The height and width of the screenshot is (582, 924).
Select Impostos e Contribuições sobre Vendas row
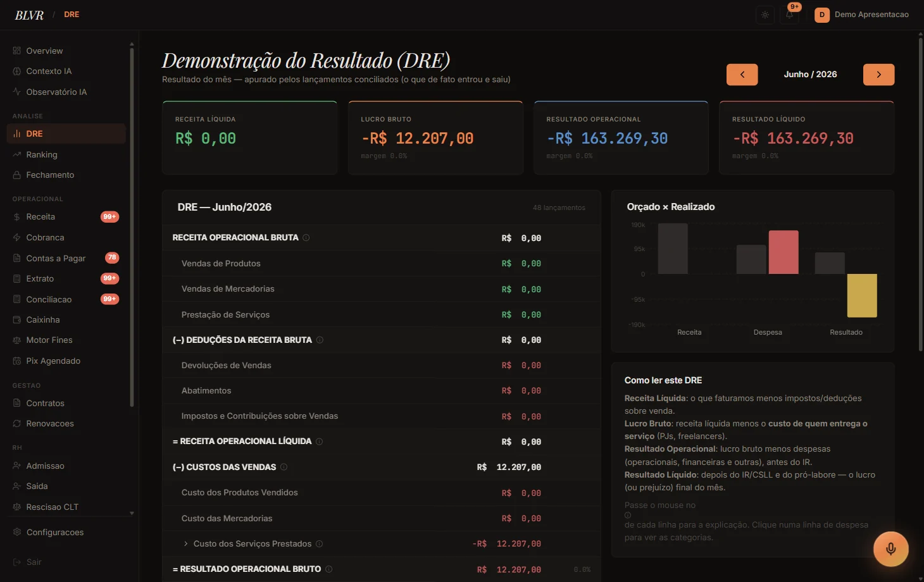[381, 416]
